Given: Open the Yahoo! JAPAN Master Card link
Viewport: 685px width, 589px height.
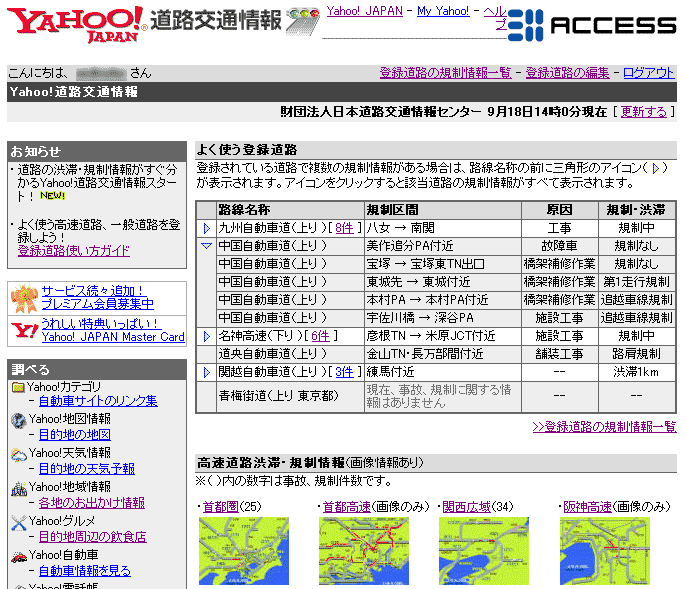Looking at the screenshot, I should [113, 330].
